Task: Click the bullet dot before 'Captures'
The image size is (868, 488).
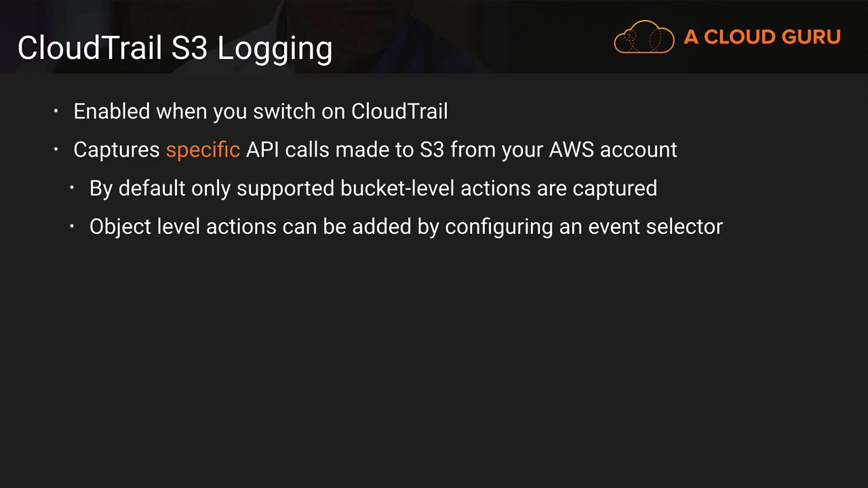Action: tap(56, 149)
